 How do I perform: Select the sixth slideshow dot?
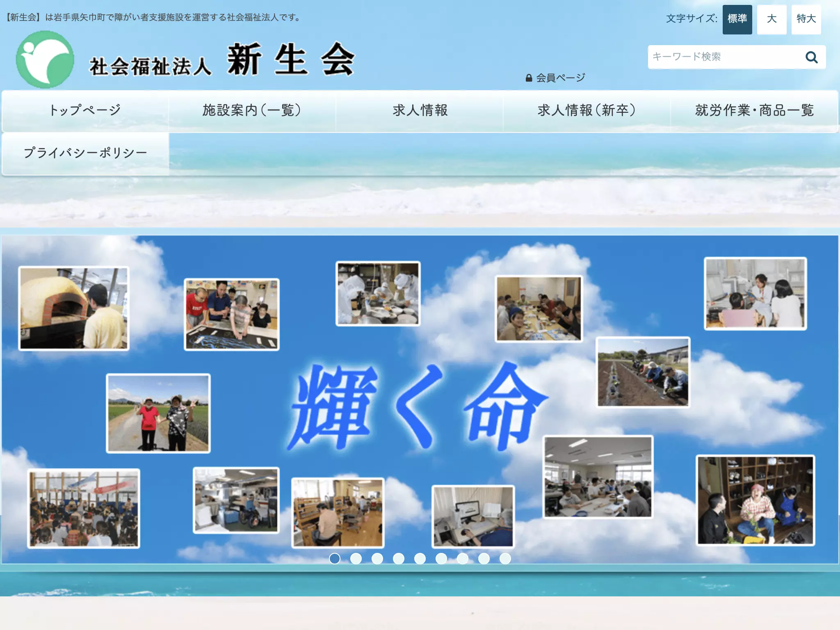click(441, 559)
